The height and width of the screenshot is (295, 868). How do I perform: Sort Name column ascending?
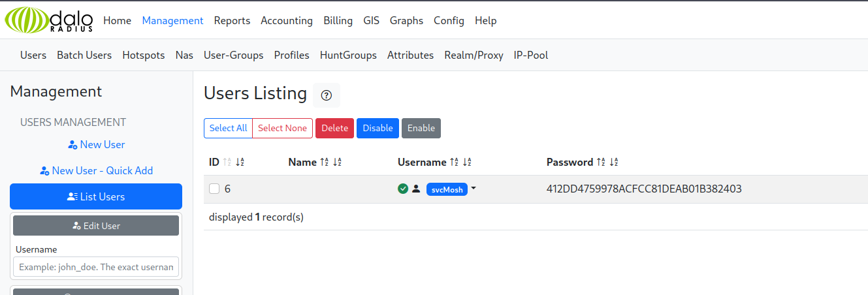coord(324,163)
